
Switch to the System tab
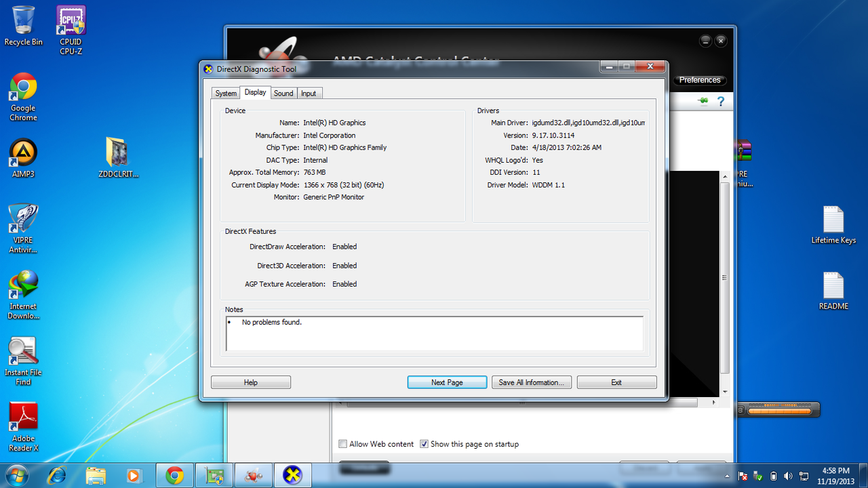[x=226, y=94]
